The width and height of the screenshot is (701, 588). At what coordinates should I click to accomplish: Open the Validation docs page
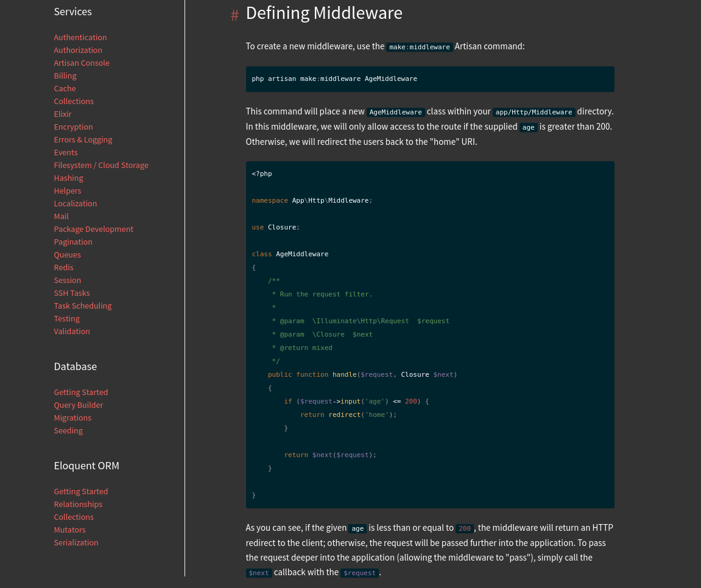71,331
